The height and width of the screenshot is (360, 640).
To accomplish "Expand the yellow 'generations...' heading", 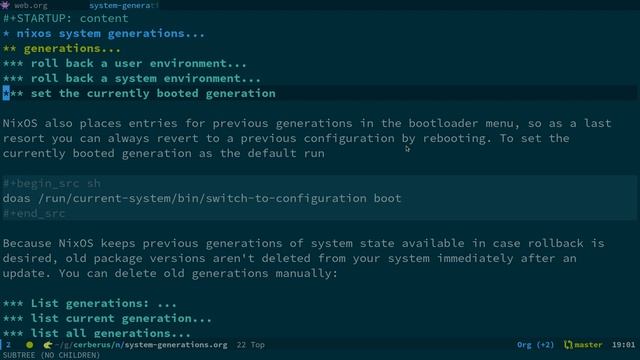I will pyautogui.click(x=62, y=49).
